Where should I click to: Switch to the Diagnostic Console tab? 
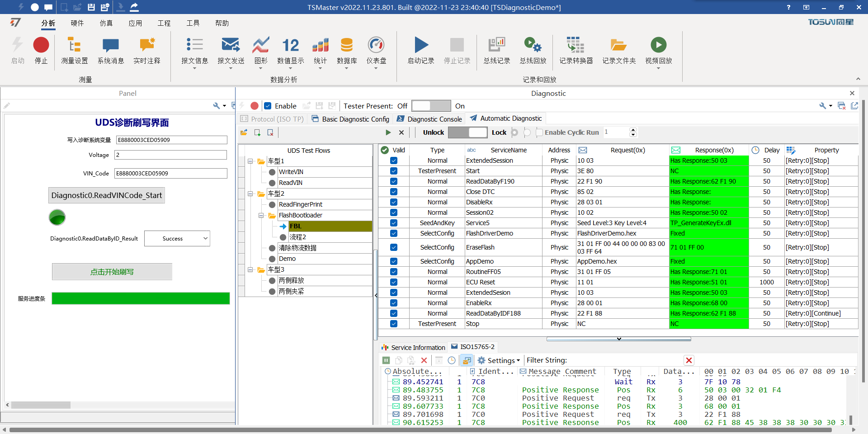(429, 119)
